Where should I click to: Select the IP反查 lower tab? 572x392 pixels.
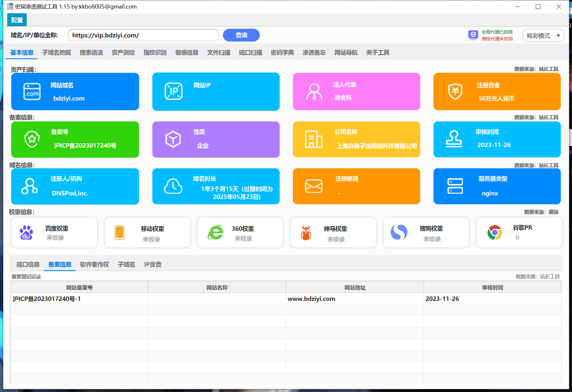(x=152, y=264)
